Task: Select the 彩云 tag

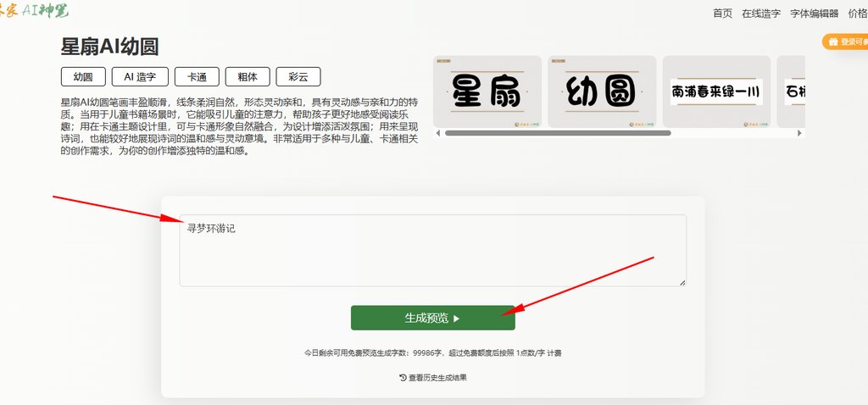Action: [x=298, y=77]
